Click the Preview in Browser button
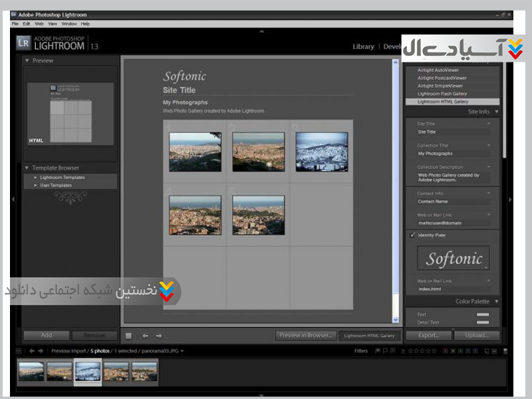 305,335
